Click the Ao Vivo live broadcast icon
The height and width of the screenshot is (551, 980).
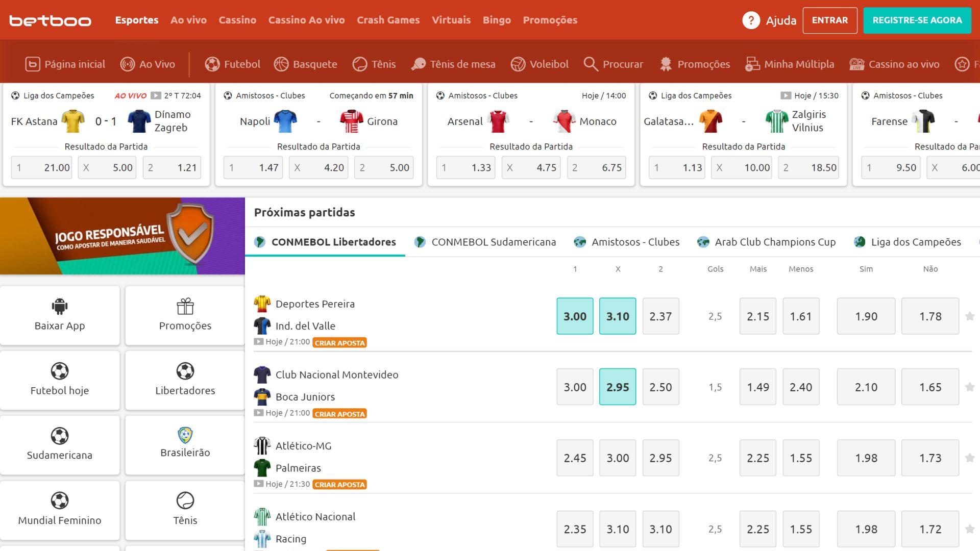[127, 64]
